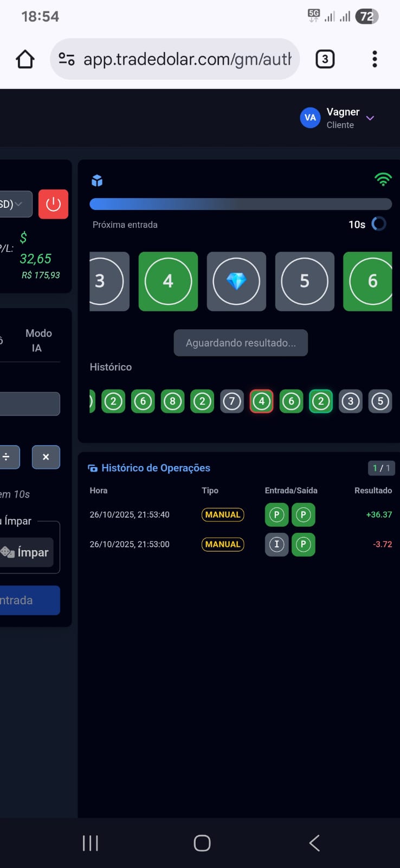Click the Histórico de Operações heading
The height and width of the screenshot is (868, 400).
pos(156,468)
